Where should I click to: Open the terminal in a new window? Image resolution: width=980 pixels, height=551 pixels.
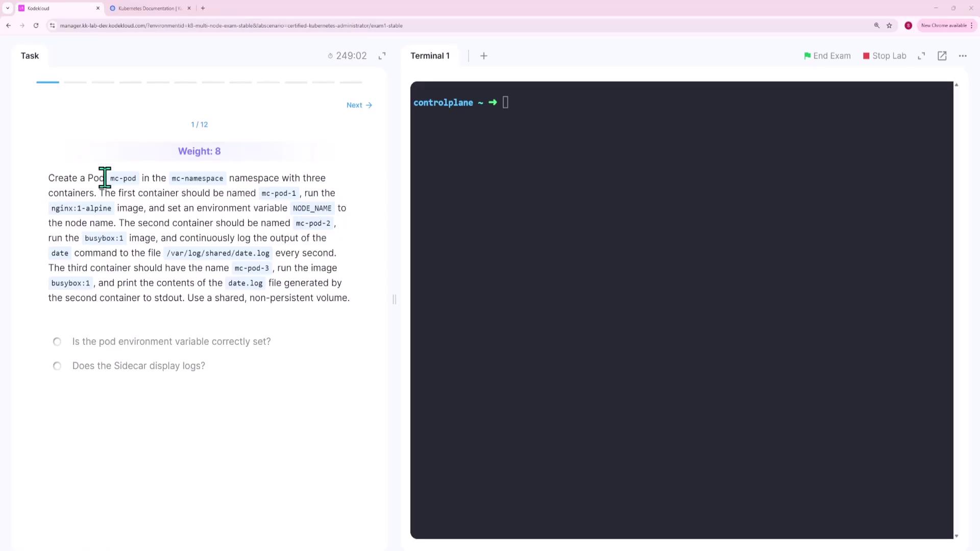point(942,56)
